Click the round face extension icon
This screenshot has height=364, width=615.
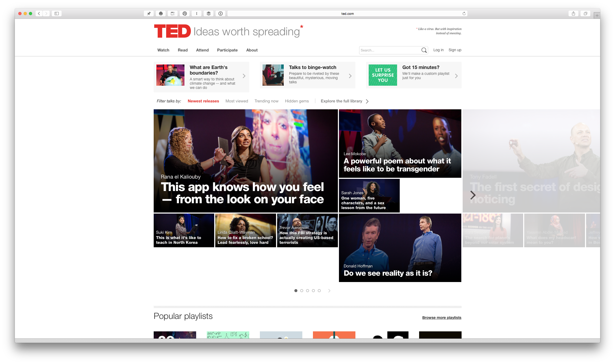pos(161,14)
